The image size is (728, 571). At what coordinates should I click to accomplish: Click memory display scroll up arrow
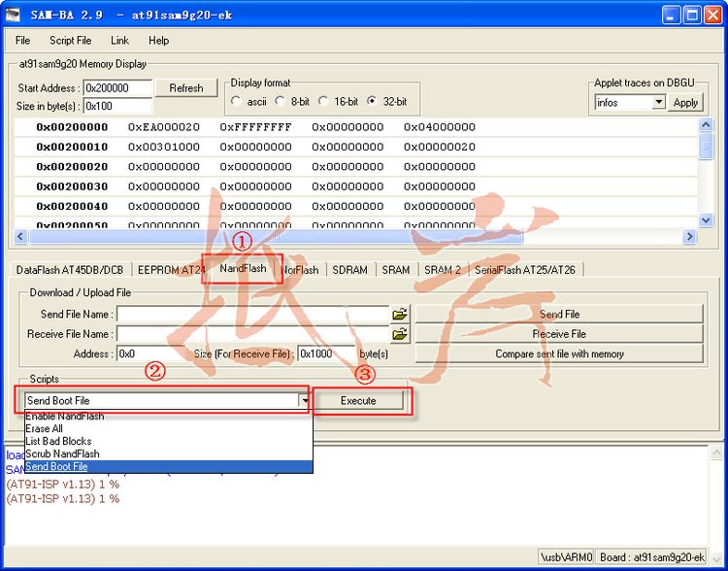(706, 124)
